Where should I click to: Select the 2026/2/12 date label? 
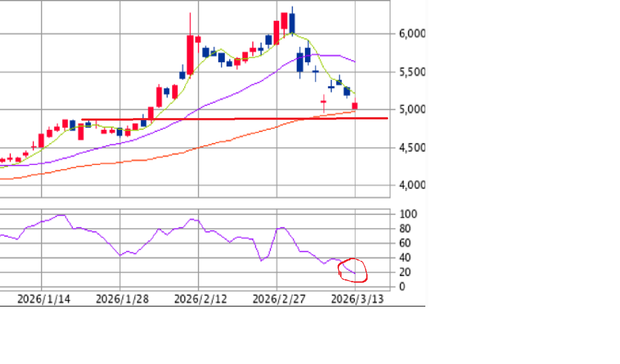201,300
